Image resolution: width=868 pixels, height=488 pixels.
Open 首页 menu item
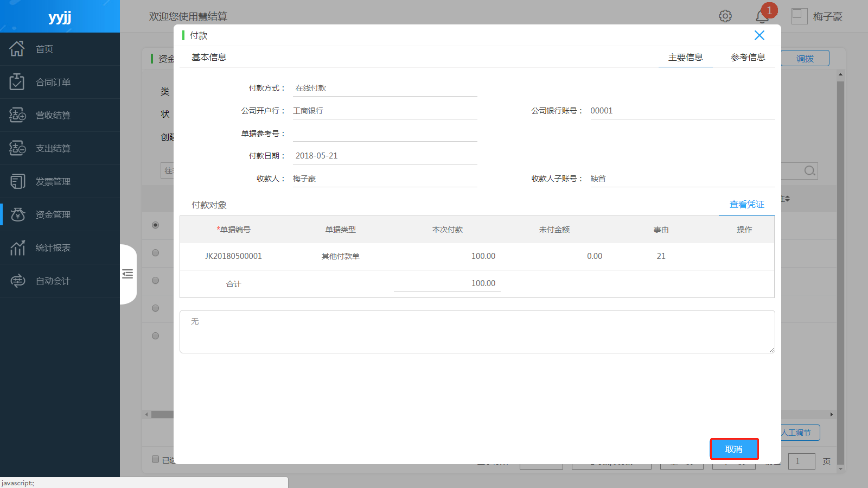point(44,49)
